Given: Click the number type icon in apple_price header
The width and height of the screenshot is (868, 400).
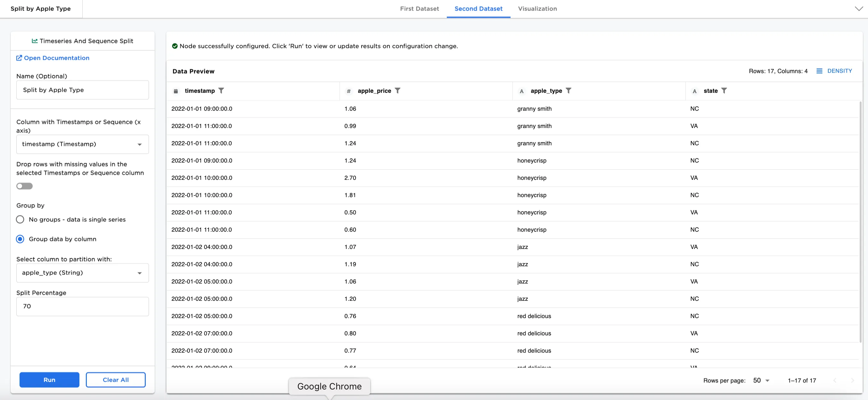Looking at the screenshot, I should point(349,91).
